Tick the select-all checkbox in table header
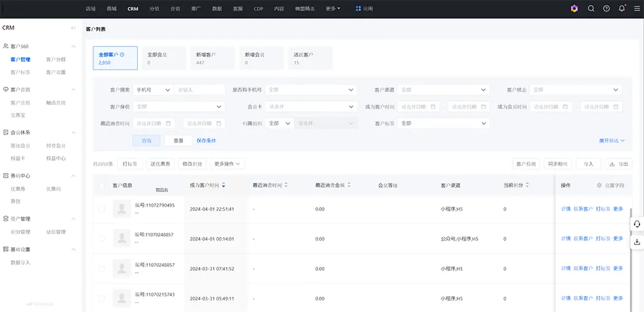 (102, 185)
